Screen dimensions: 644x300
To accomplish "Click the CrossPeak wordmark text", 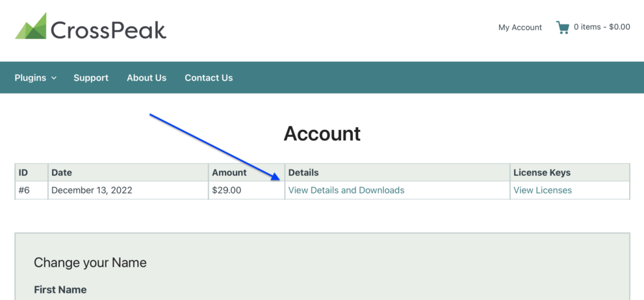I will tap(109, 30).
